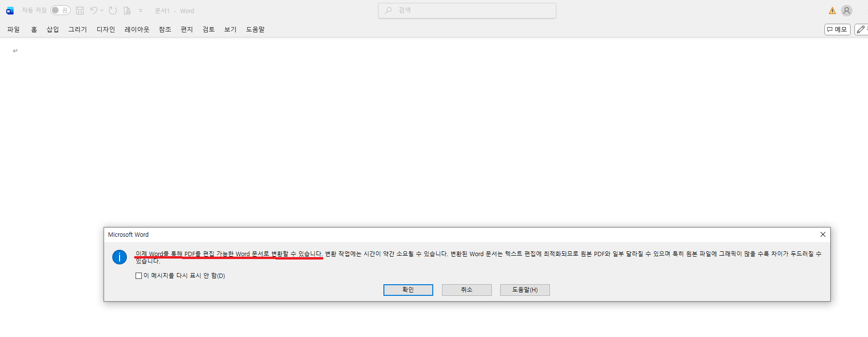Switch to the 삽입 (Insert) tab
868x337 pixels.
(53, 30)
